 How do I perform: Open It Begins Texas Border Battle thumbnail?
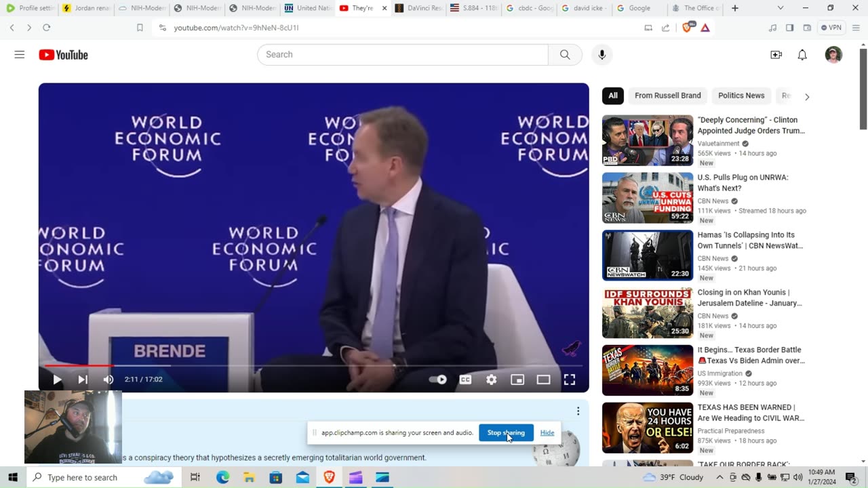click(648, 370)
